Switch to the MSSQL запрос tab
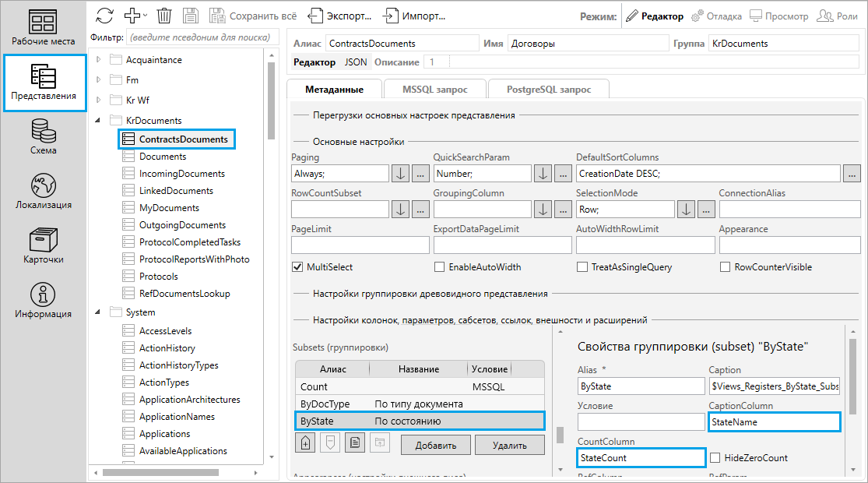The height and width of the screenshot is (483, 868). point(436,90)
